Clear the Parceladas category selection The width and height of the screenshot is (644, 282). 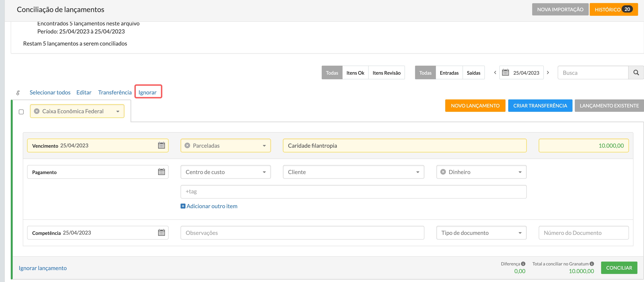coord(187,146)
